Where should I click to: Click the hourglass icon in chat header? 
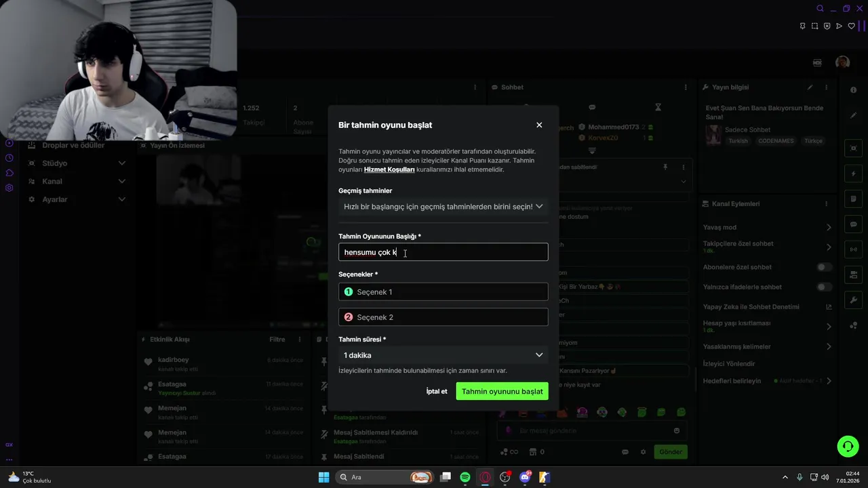[658, 107]
